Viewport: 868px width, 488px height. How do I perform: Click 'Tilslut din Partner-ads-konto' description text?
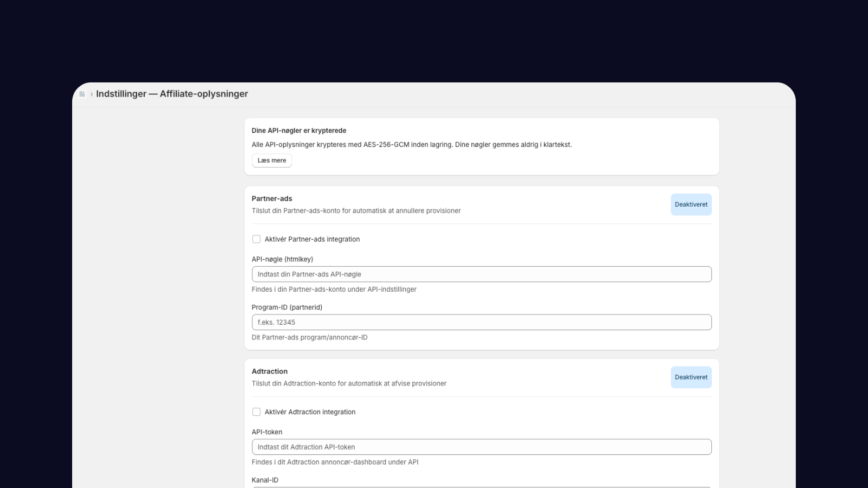[356, 211]
